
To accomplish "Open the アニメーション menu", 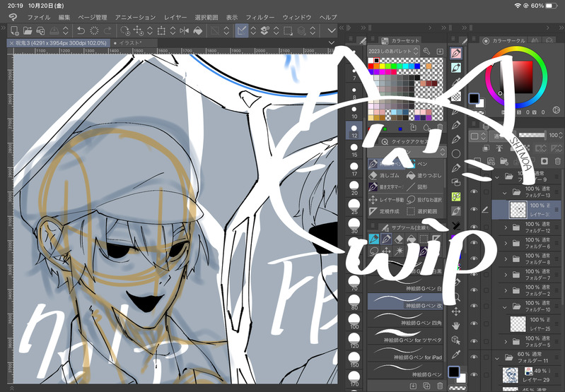I will (135, 17).
